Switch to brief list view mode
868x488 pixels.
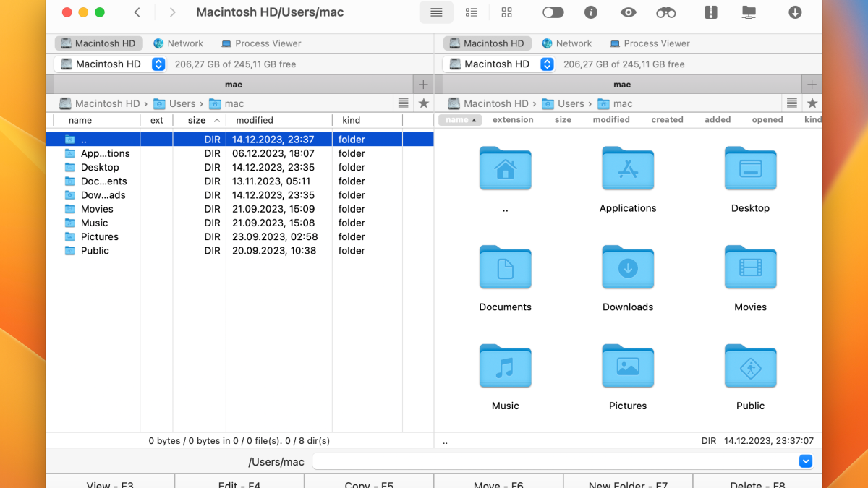[472, 12]
